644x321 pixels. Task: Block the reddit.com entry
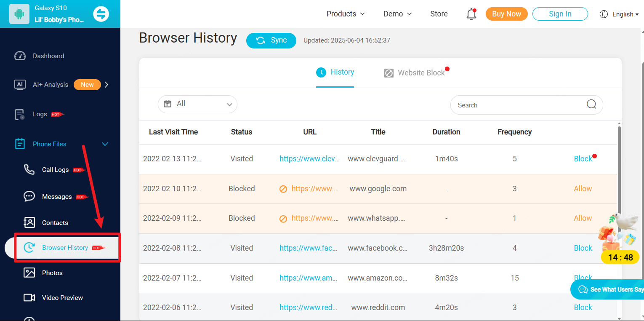[583, 308]
